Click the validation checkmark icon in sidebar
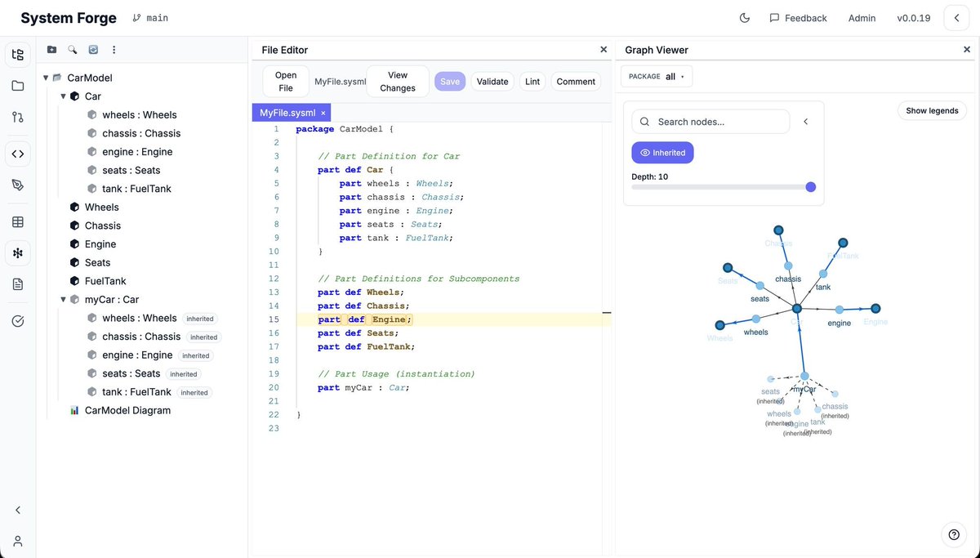 click(17, 320)
